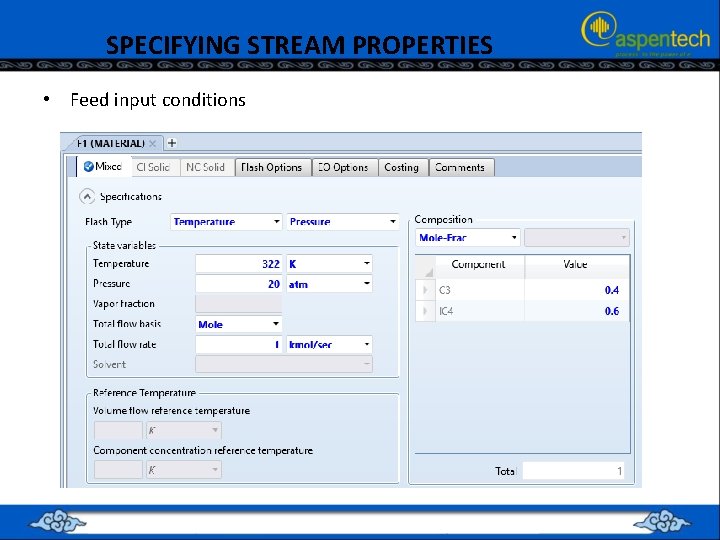Click the composition Total field
Viewport: 720px width, 540px height.
(574, 471)
